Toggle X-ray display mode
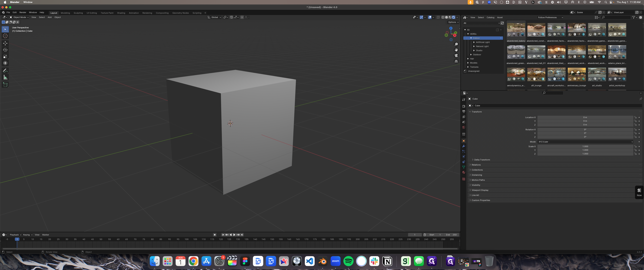Image resolution: width=644 pixels, height=270 pixels. pos(438,17)
